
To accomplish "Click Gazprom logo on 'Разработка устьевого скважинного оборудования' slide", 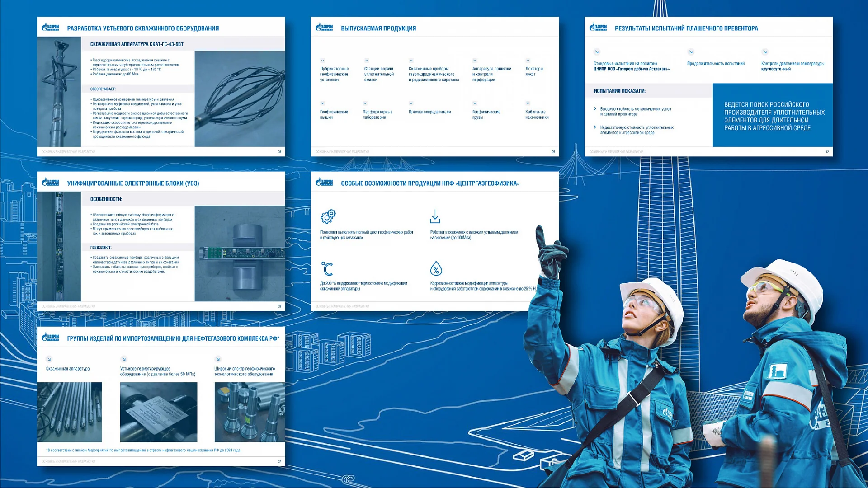I will [50, 28].
